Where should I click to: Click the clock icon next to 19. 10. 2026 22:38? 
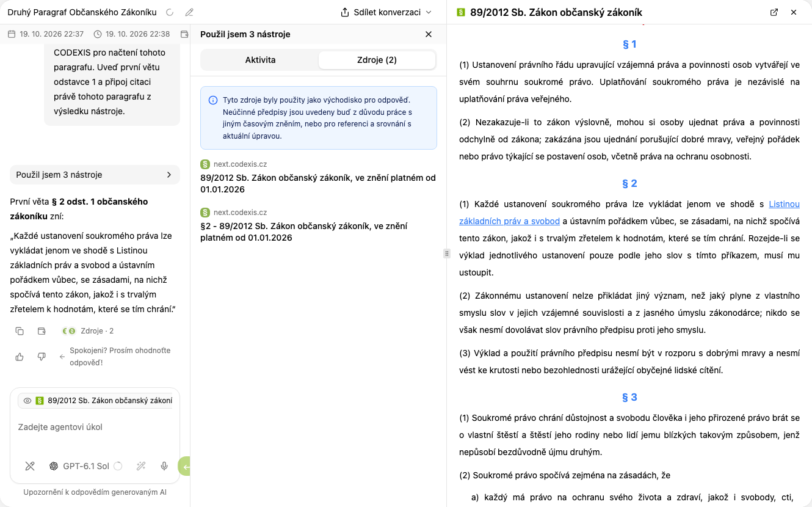click(98, 34)
